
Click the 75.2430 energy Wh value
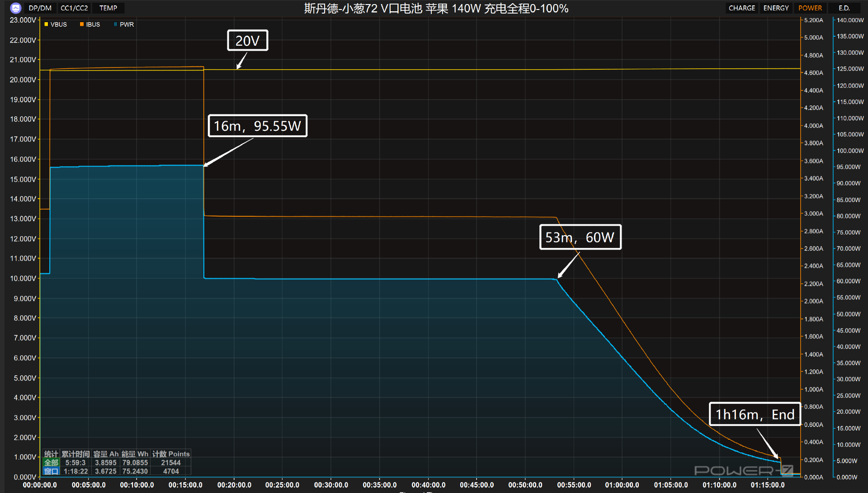(135, 471)
